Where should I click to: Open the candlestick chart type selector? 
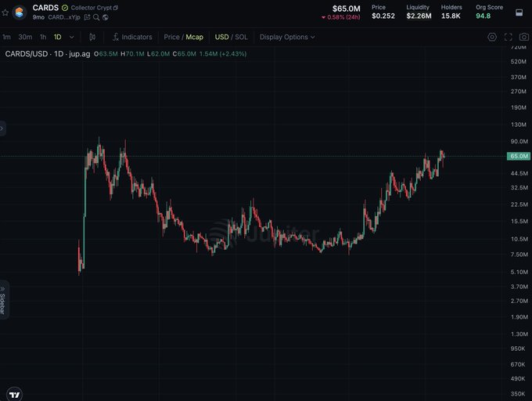coord(92,37)
